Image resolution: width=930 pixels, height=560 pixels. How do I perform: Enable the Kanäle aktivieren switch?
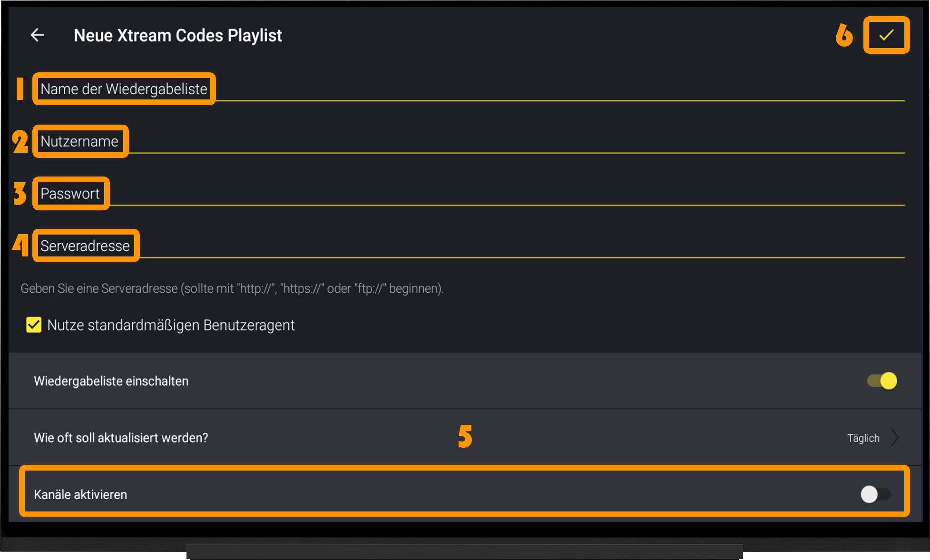pyautogui.click(x=876, y=494)
